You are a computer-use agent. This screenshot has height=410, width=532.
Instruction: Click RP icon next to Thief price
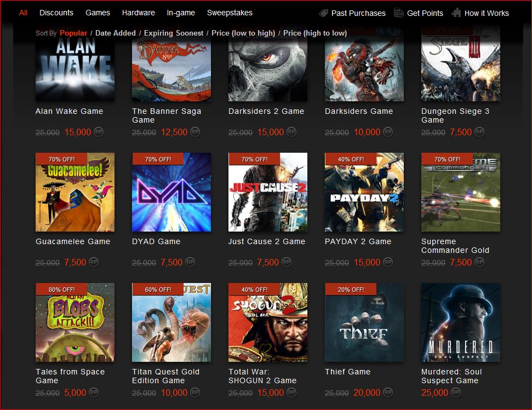[388, 392]
